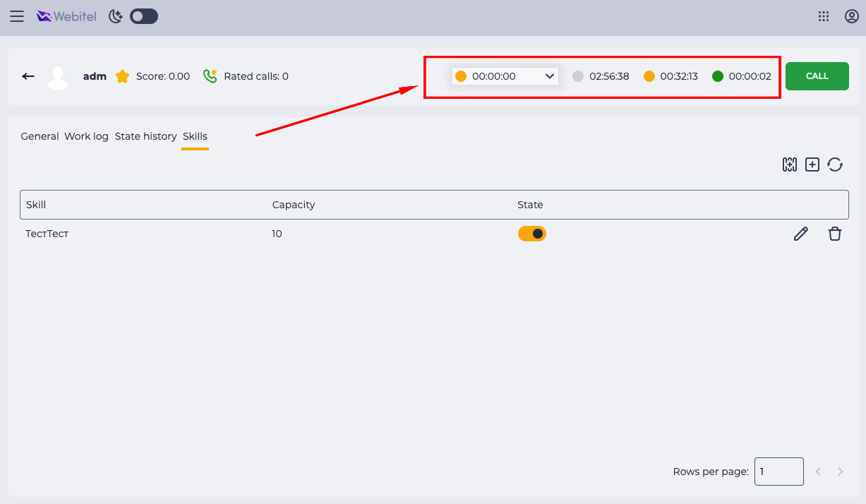Click the green online time 00:00:02
Viewport: 866px width, 504px height.
coord(750,76)
